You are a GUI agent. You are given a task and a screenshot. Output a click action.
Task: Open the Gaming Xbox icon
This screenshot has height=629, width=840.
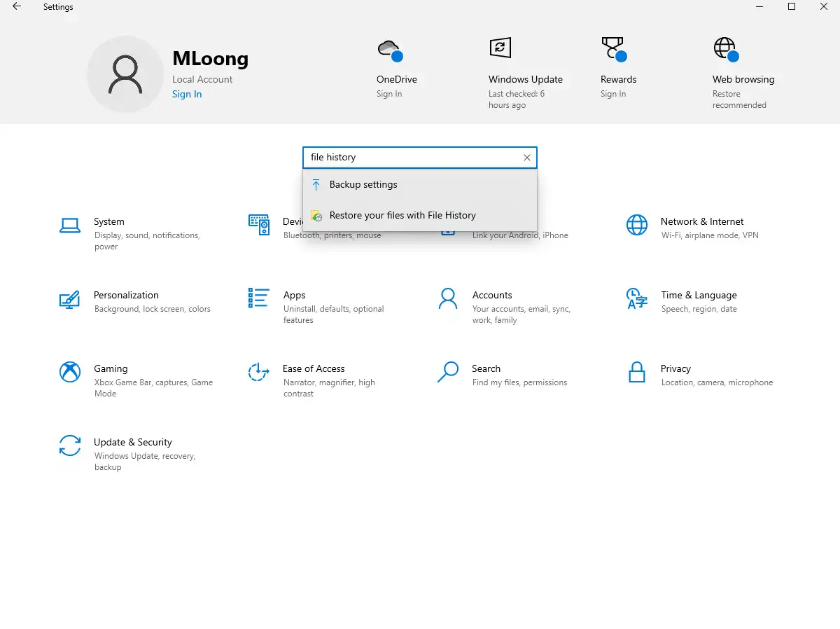70,372
